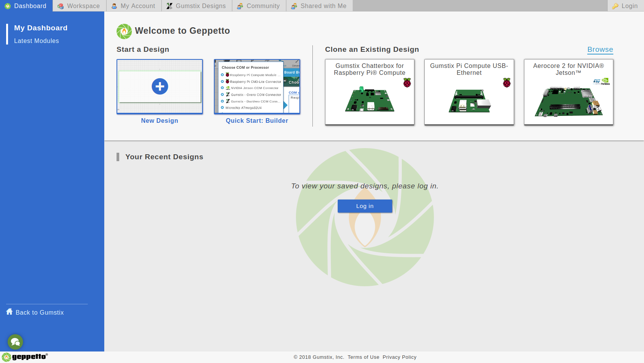Screen dimensions: 644x363
Task: Open the chat bubble support icon
Action: point(15,342)
